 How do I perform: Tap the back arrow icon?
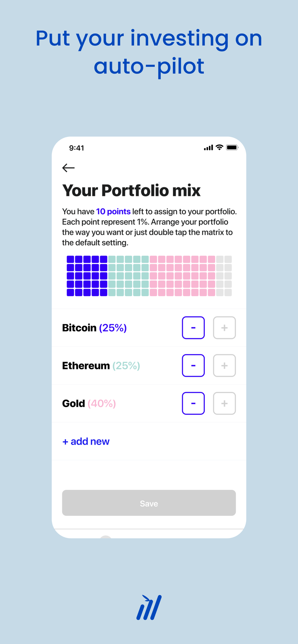tap(68, 168)
